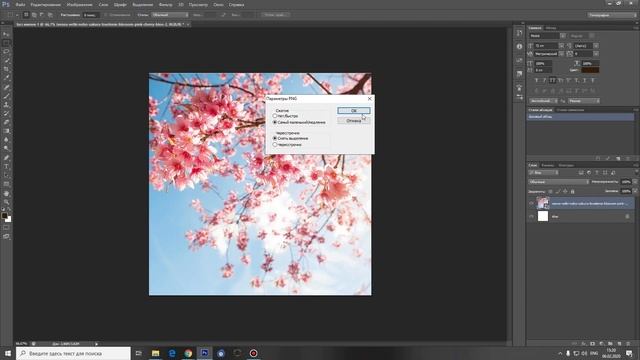Select the Crop tool

click(x=6, y=69)
